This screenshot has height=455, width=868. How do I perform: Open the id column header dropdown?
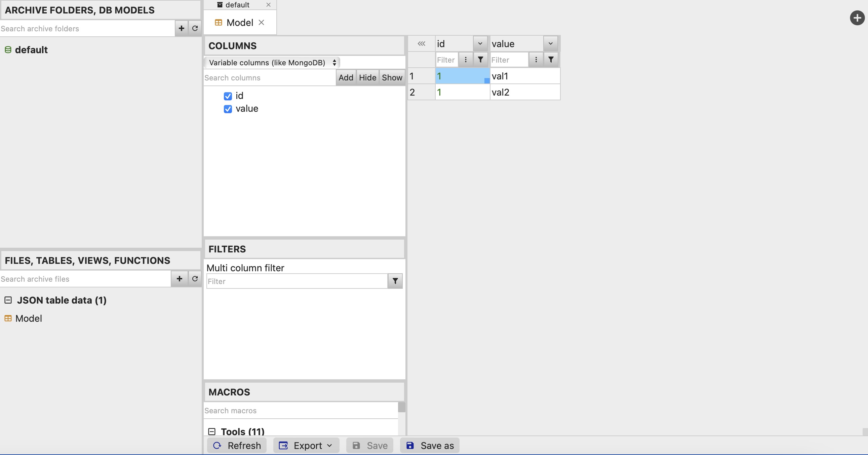pyautogui.click(x=480, y=43)
